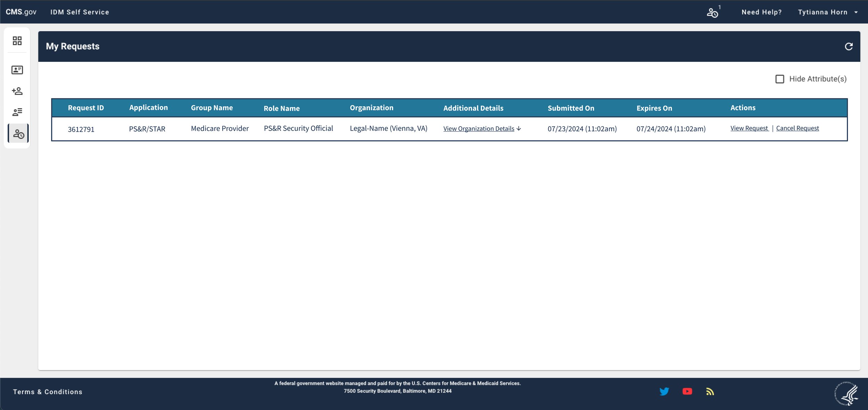
Task: Open the dashboard grid icon in sidebar
Action: click(17, 41)
